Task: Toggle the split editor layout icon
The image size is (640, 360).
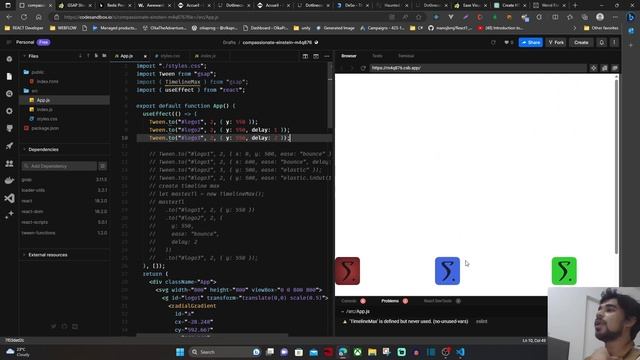Action: [305, 56]
